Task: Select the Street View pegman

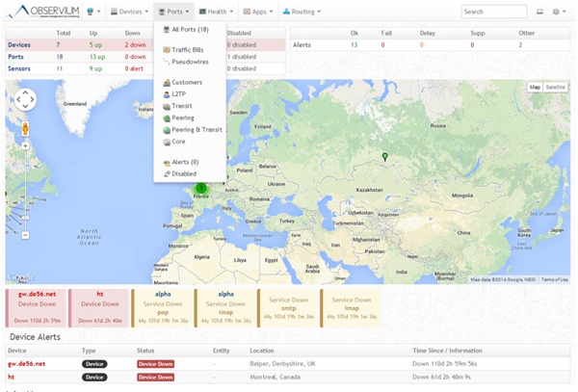Action: point(25,129)
